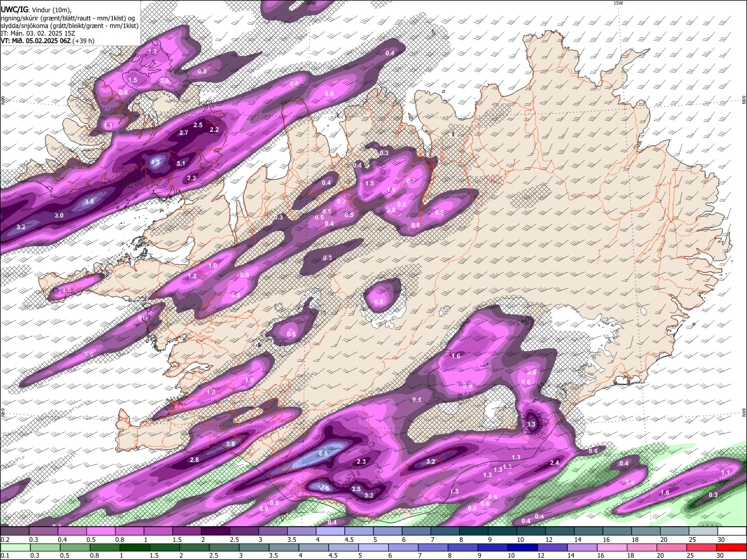Click the grey-purple 0.2–0.3 legend swatch
The height and width of the screenshot is (560, 747).
tap(15, 531)
